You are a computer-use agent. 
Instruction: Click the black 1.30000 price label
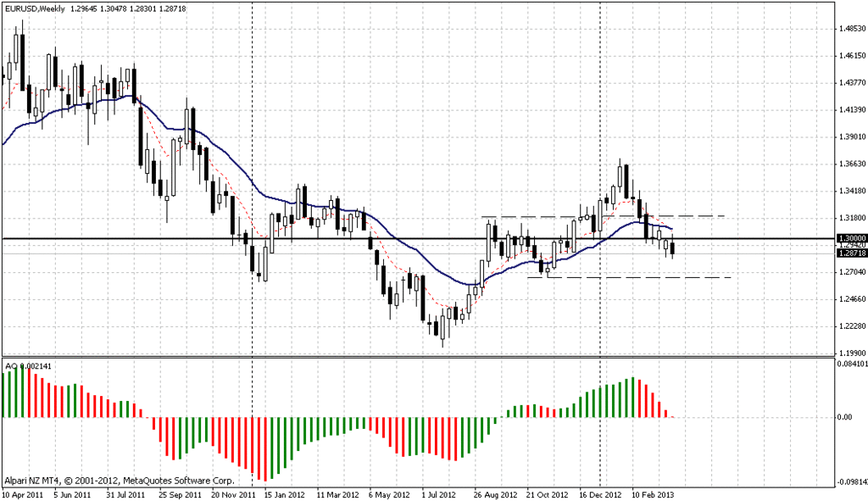coord(851,238)
